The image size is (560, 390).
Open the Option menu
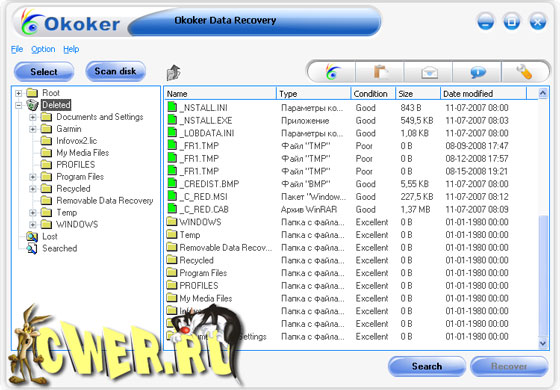coord(43,49)
